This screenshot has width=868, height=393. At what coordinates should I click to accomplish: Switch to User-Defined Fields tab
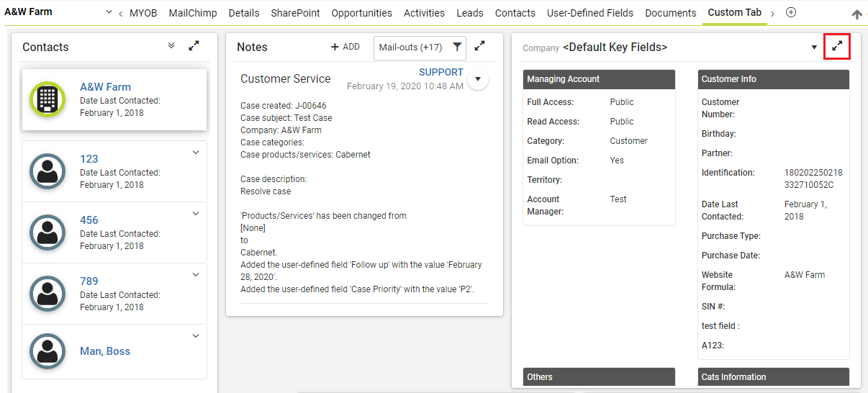pos(590,13)
